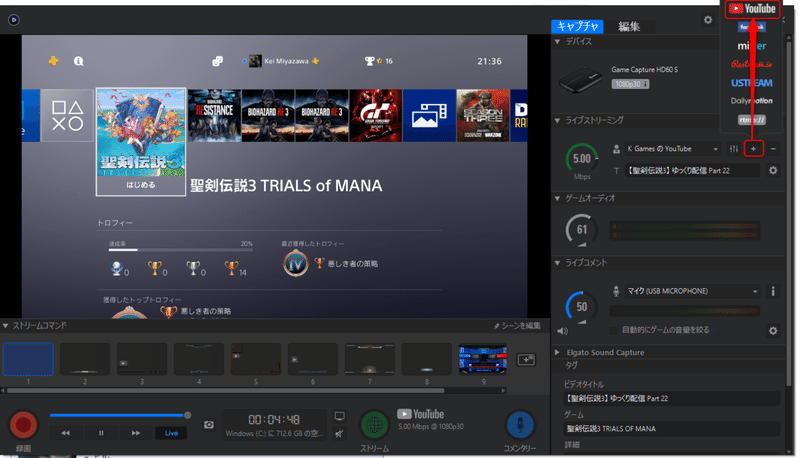Add a new scene with the plus-screen icon
Image resolution: width=800 pixels, height=458 pixels.
[526, 360]
